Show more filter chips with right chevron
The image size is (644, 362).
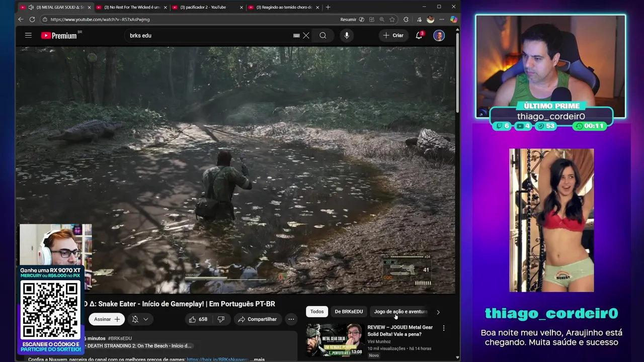tap(438, 312)
